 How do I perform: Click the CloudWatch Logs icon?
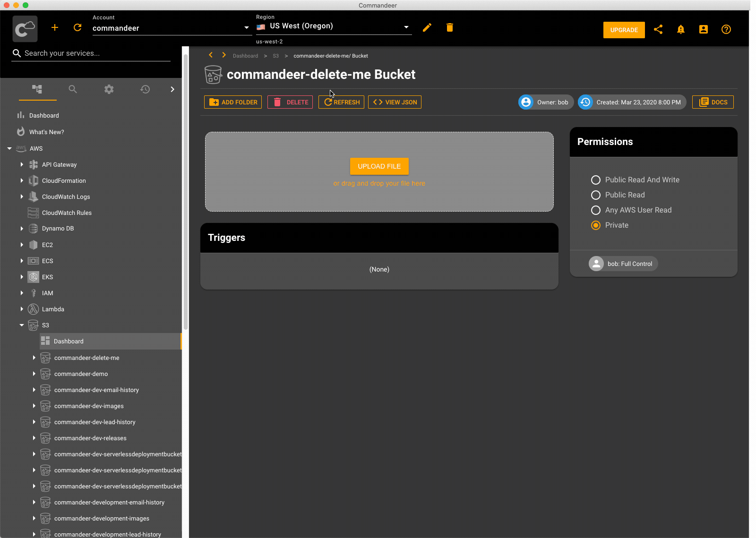[x=33, y=196]
